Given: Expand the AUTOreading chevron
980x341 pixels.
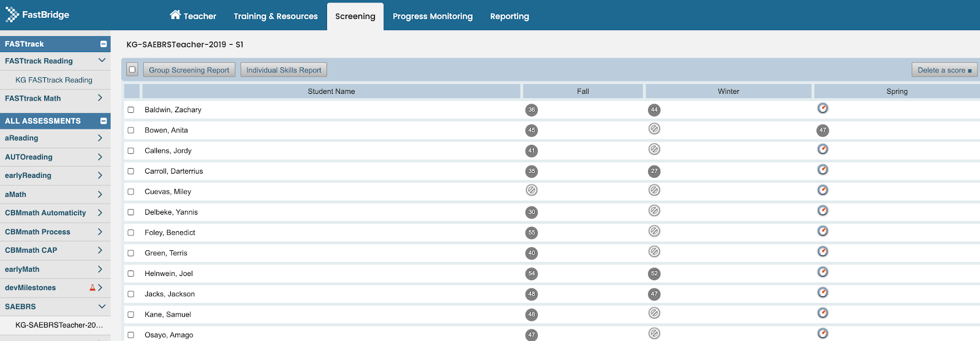Looking at the screenshot, I should pos(100,157).
